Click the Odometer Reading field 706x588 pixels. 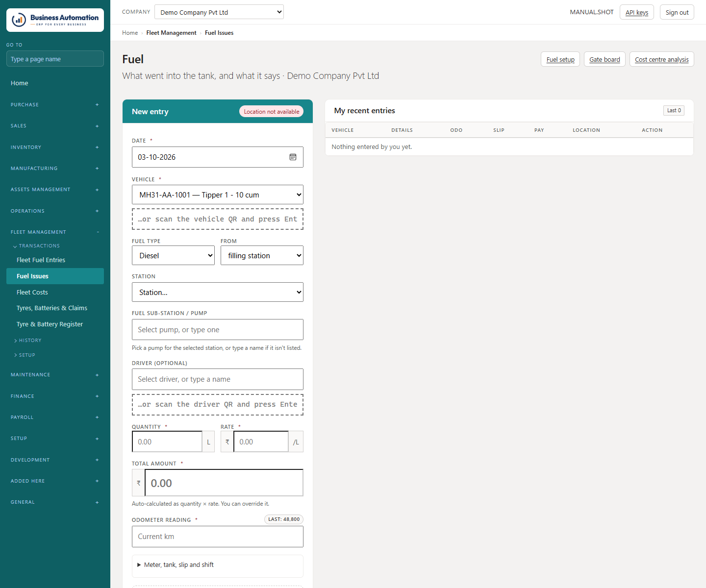click(x=218, y=537)
